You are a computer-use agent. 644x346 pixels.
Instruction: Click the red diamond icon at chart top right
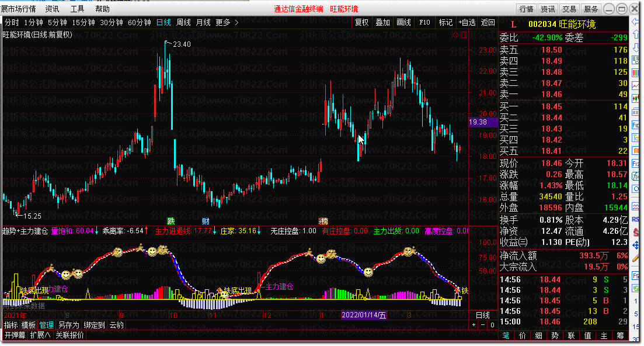(x=455, y=35)
